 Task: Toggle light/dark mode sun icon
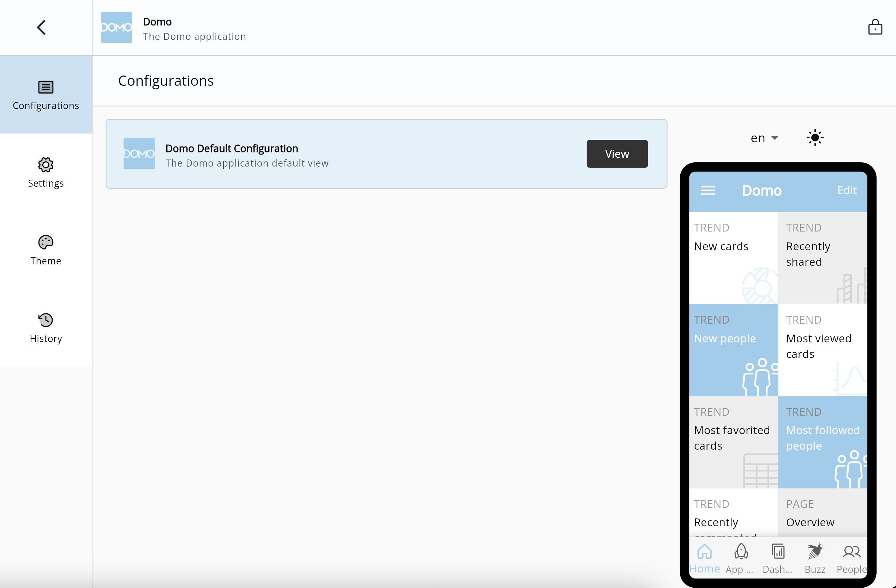[x=815, y=138]
